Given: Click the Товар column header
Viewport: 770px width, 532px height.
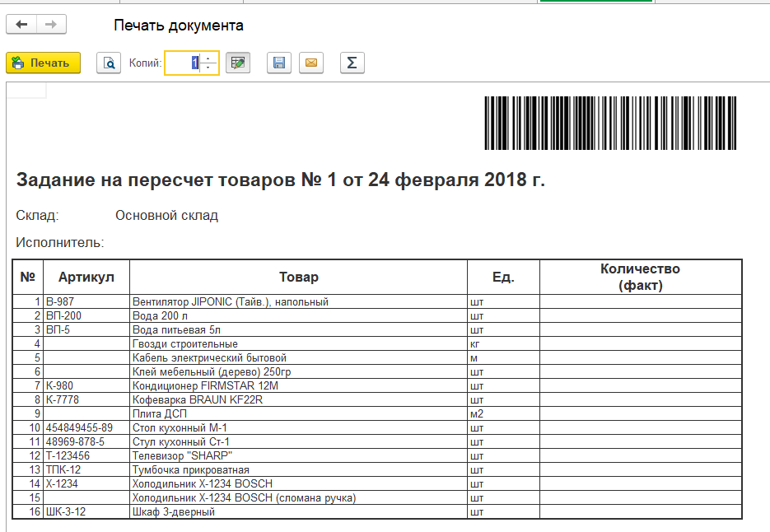Looking at the screenshot, I should click(299, 277).
